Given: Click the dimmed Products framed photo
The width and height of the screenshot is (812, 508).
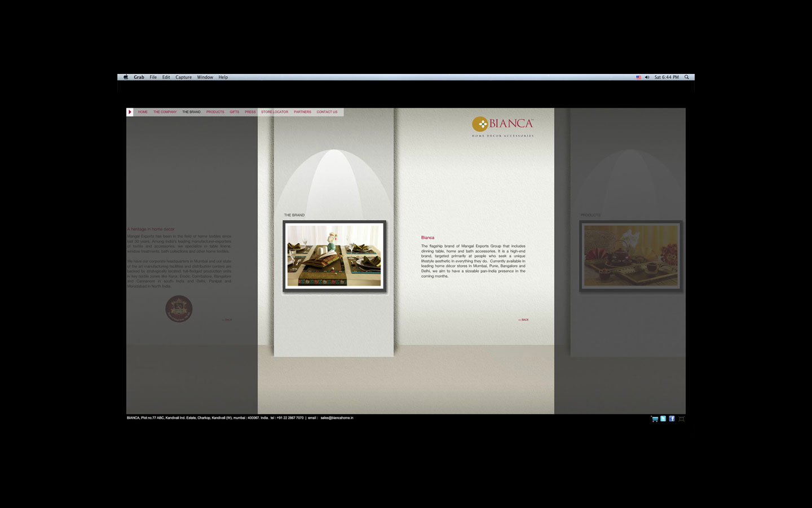Looking at the screenshot, I should pyautogui.click(x=631, y=256).
